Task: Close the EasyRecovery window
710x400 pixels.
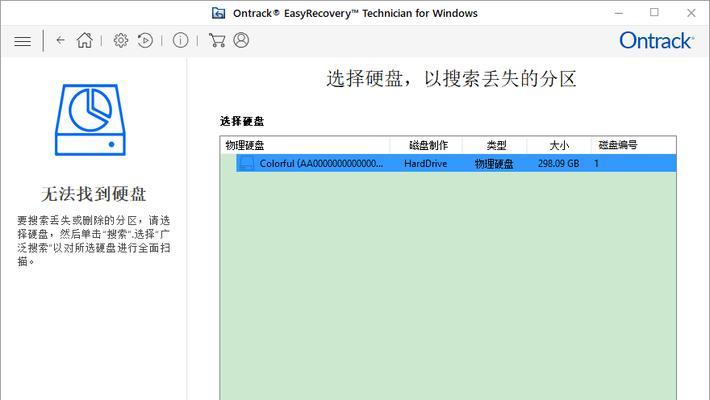Action: [x=691, y=13]
